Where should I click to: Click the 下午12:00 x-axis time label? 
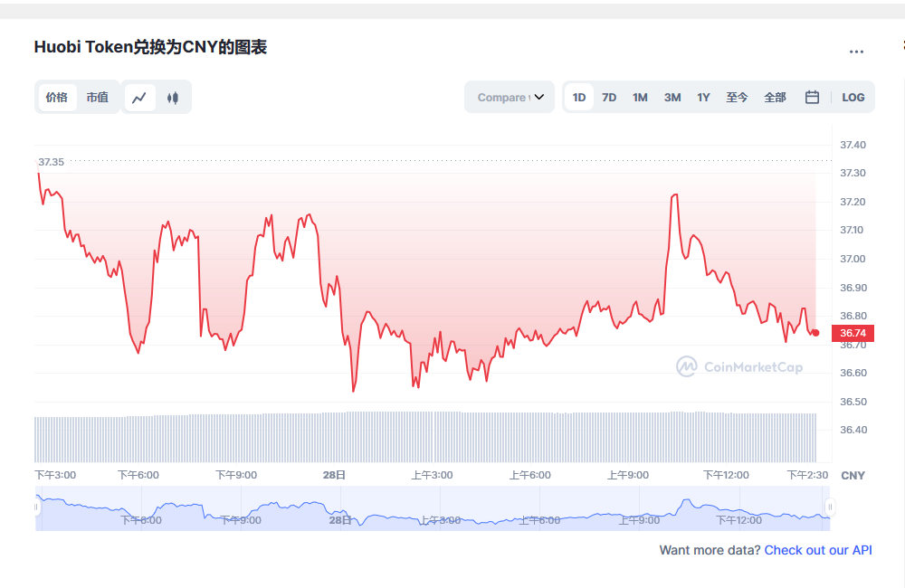point(726,475)
